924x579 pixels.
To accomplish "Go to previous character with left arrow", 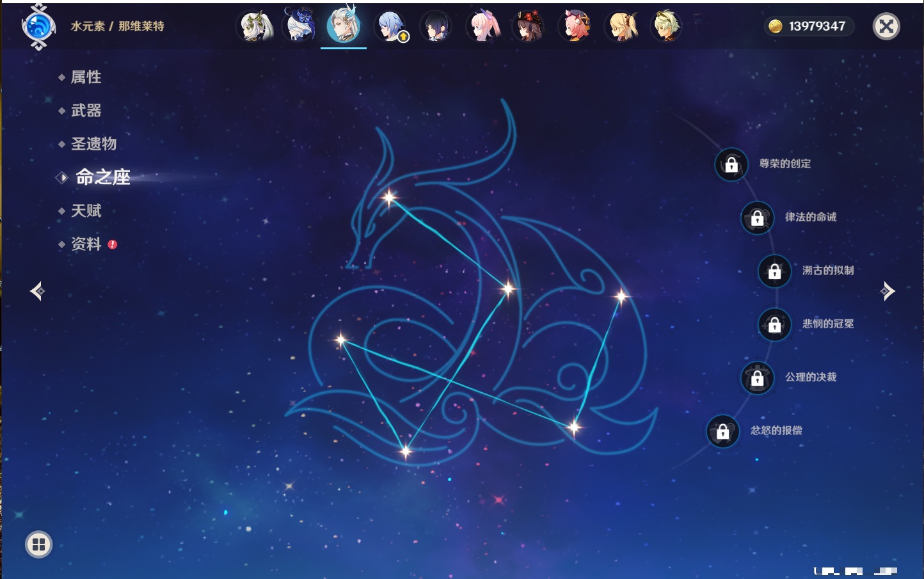I will click(37, 291).
